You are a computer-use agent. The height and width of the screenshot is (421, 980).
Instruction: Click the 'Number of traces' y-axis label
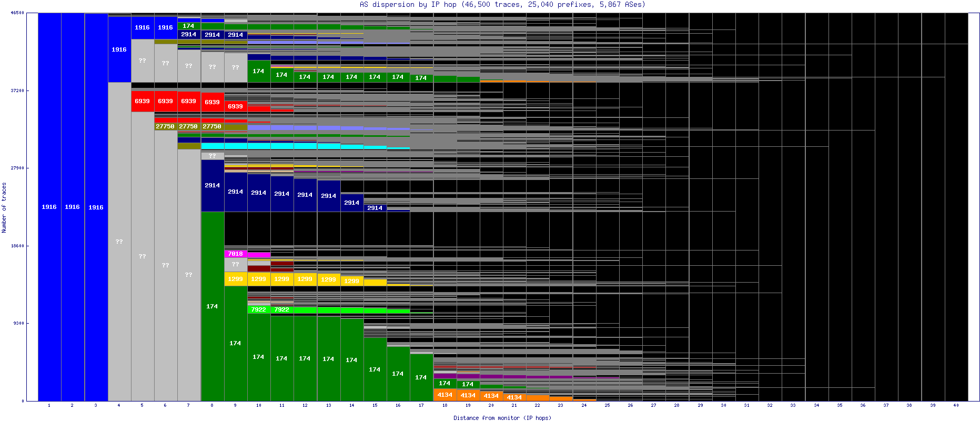4,207
